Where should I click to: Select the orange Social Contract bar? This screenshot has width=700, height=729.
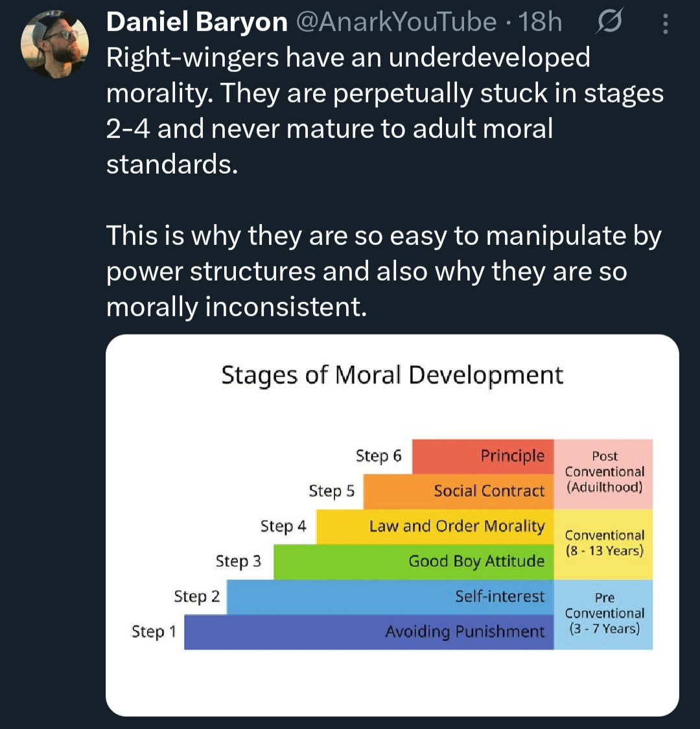(458, 491)
